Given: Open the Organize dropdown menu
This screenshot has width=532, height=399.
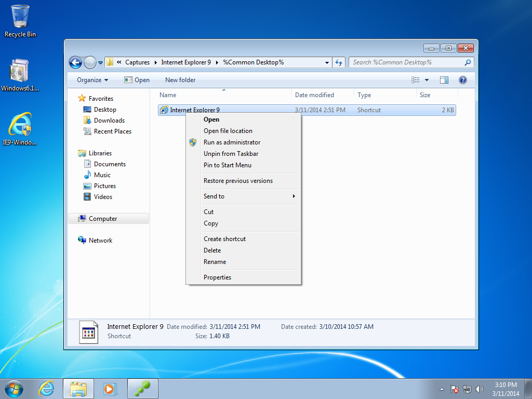Looking at the screenshot, I should (92, 80).
